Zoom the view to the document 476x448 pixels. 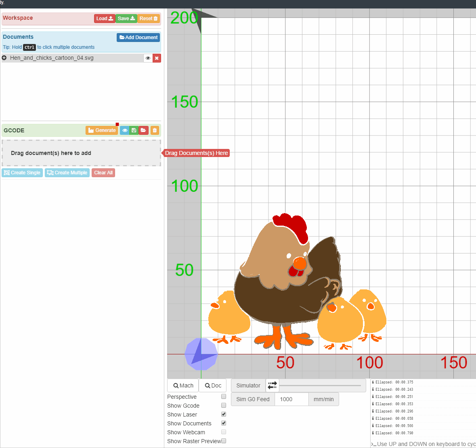pos(213,385)
